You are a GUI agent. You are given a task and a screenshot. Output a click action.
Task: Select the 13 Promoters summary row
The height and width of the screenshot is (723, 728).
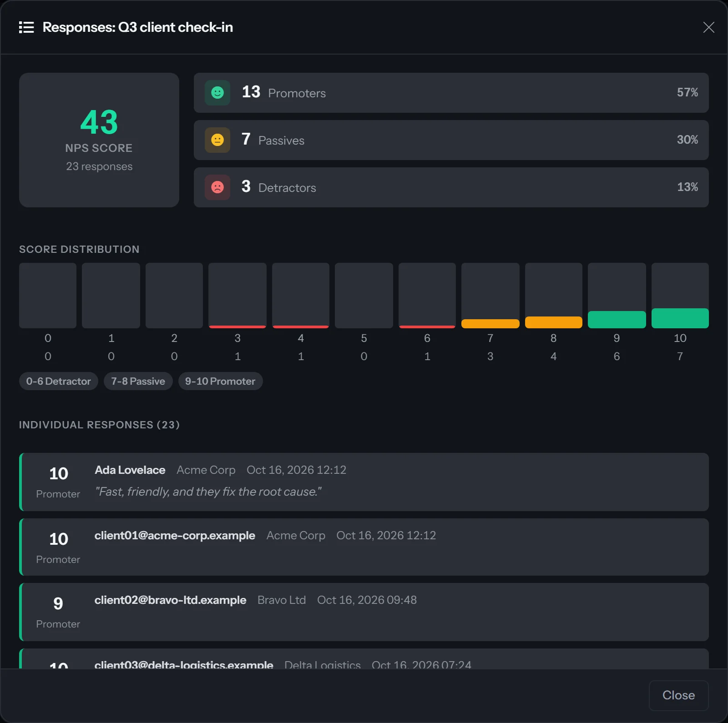coord(451,93)
